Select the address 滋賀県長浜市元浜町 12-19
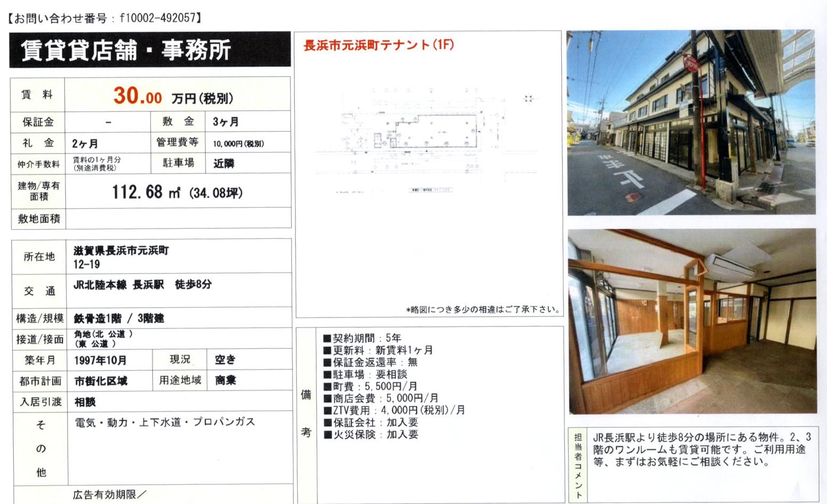The image size is (827, 504). 121,257
